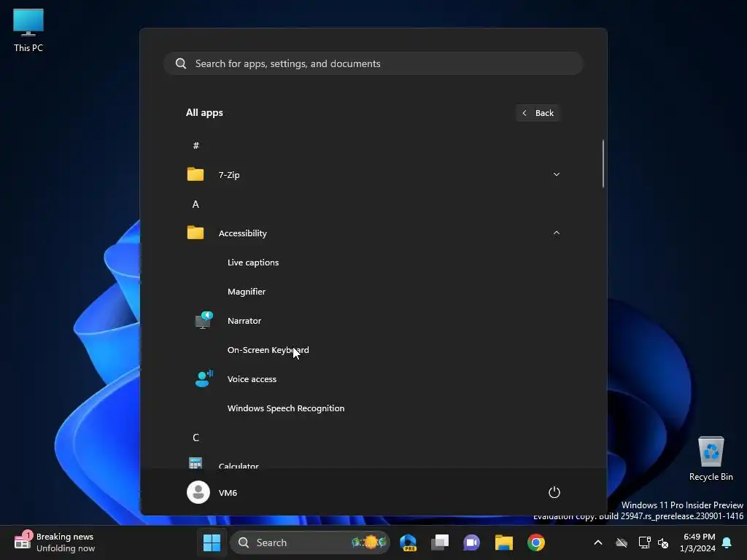Click the Back button in All apps
This screenshot has height=560, width=747.
point(538,113)
